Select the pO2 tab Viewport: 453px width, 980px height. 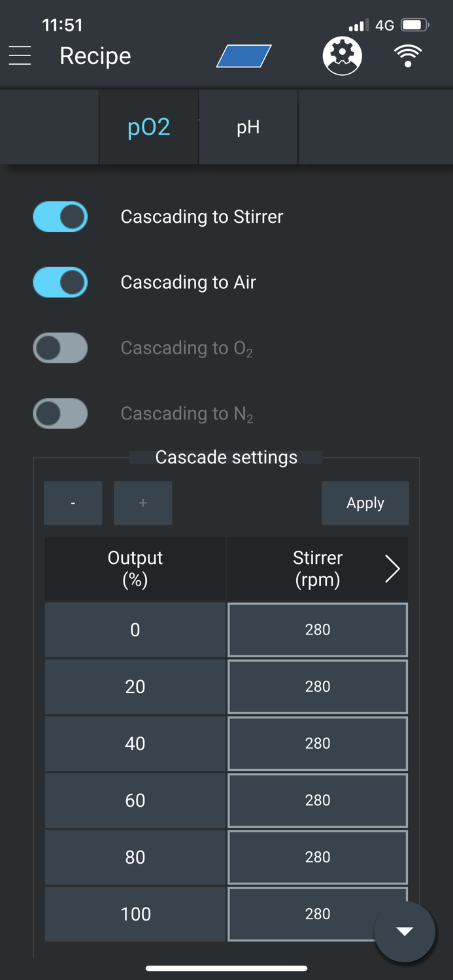tap(149, 127)
